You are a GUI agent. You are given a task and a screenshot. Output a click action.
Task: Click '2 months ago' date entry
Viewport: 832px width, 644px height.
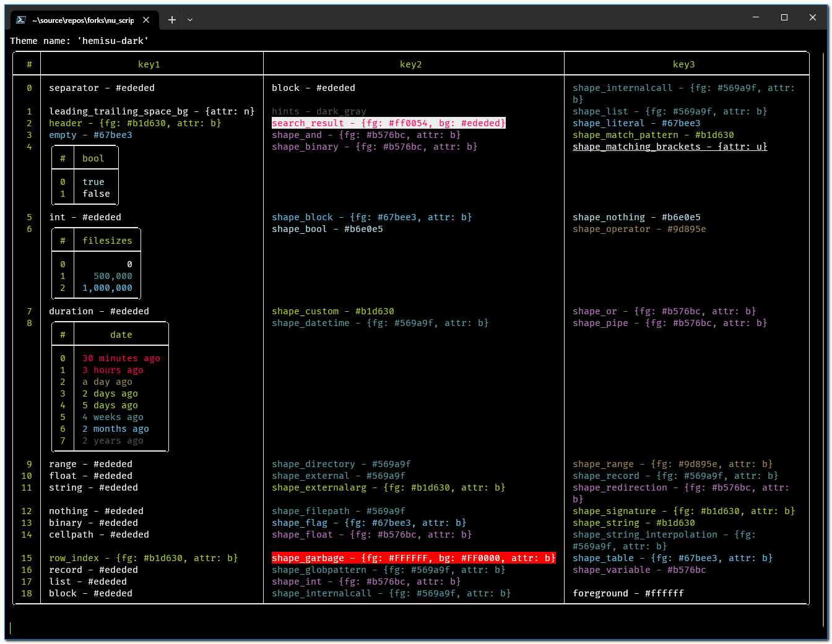click(116, 429)
